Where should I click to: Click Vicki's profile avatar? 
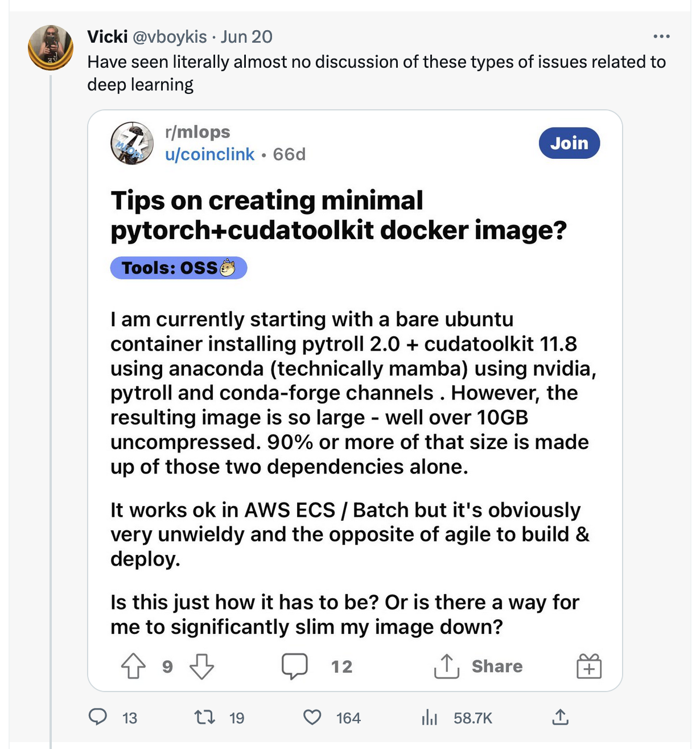coord(51,47)
